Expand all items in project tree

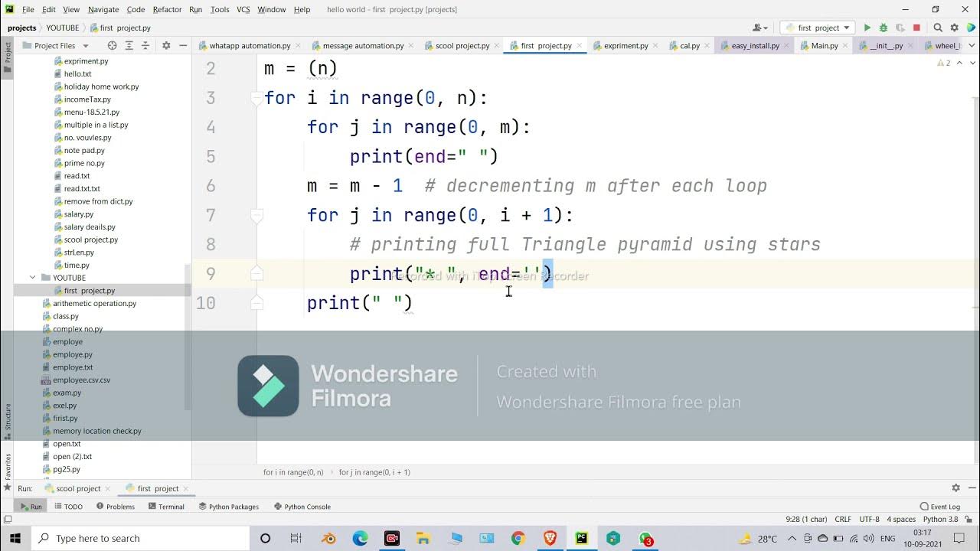point(129,46)
